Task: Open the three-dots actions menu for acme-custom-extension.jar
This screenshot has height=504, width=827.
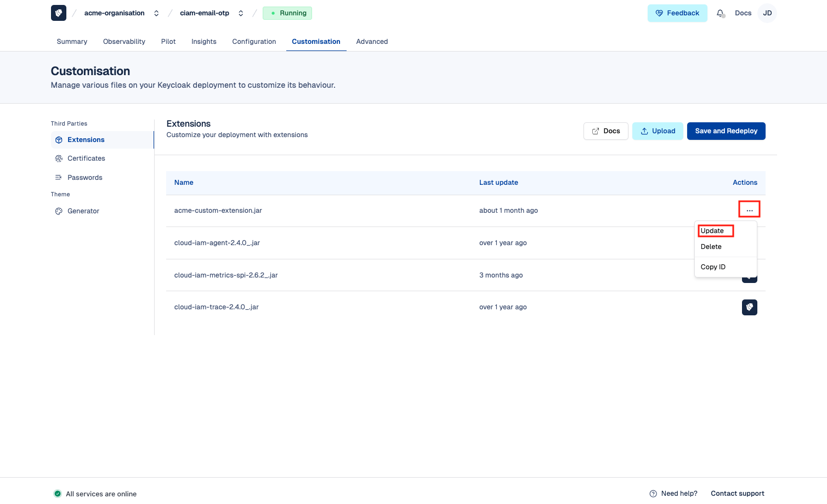Action: tap(749, 210)
